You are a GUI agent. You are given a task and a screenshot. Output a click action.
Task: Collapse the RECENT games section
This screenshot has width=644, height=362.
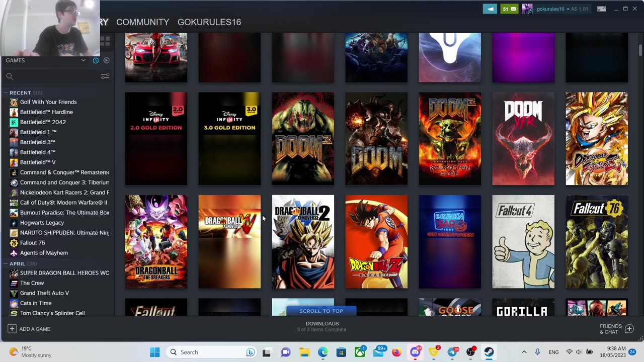point(5,93)
